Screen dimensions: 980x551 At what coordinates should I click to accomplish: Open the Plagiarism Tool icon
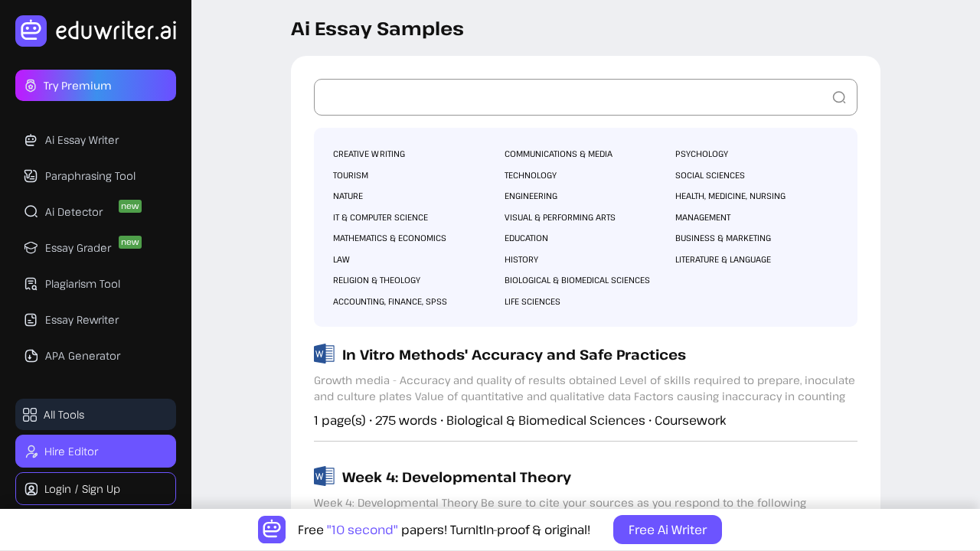(30, 284)
